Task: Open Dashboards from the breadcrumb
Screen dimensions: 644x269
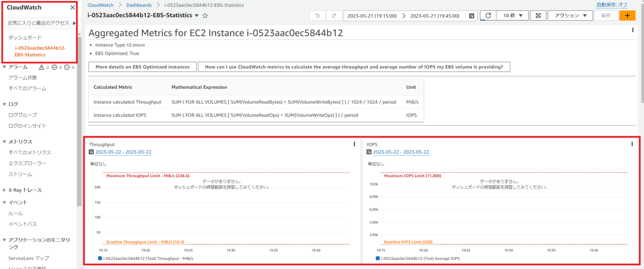Action: click(139, 5)
